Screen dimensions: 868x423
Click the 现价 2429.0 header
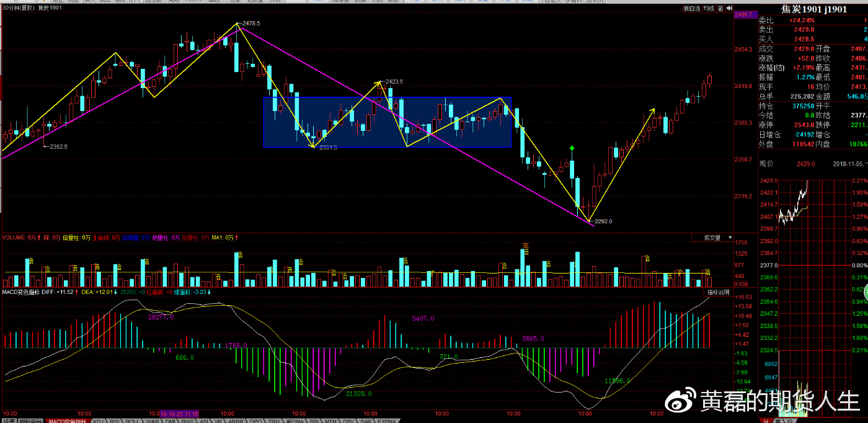(x=787, y=164)
